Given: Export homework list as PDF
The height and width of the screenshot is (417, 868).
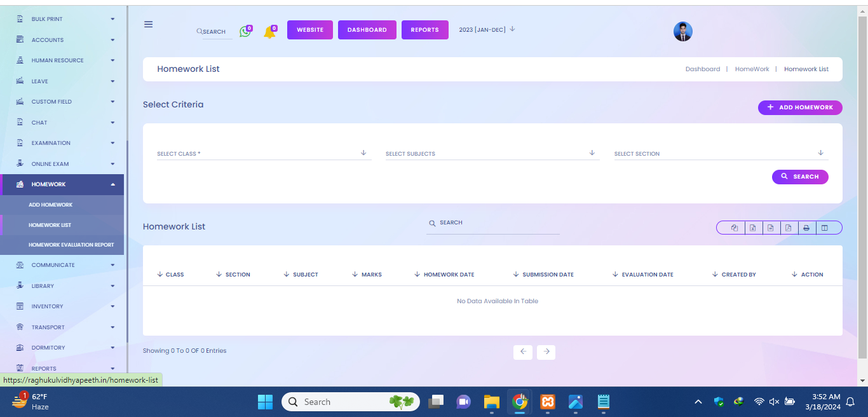Looking at the screenshot, I should coord(788,228).
